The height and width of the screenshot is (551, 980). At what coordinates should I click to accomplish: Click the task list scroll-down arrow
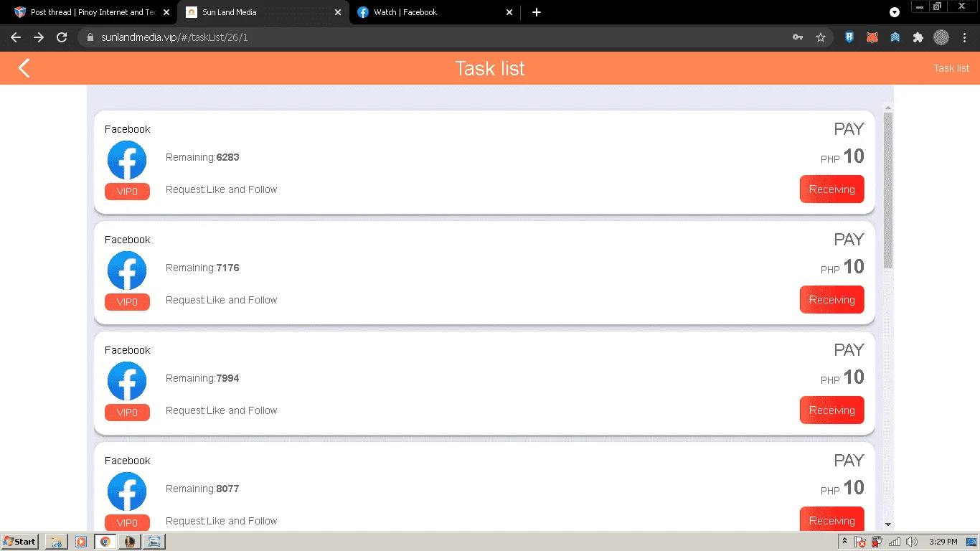(x=888, y=524)
